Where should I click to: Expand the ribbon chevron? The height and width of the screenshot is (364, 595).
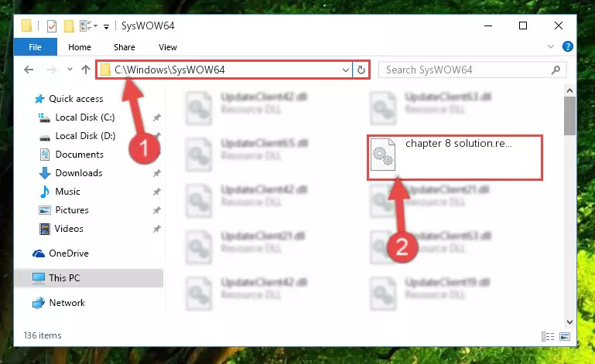tap(551, 46)
